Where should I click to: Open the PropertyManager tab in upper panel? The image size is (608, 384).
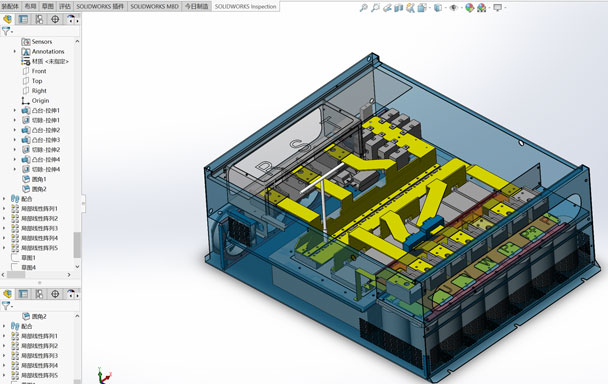(x=23, y=19)
